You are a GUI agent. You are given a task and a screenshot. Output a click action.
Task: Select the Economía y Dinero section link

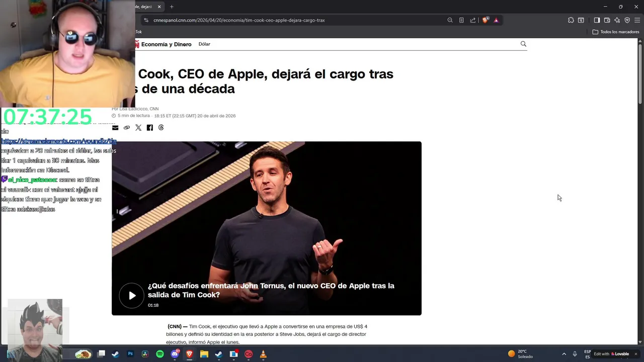click(166, 44)
